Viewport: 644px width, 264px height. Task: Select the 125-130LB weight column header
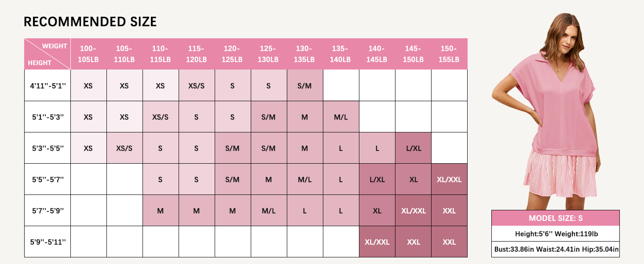(268, 54)
